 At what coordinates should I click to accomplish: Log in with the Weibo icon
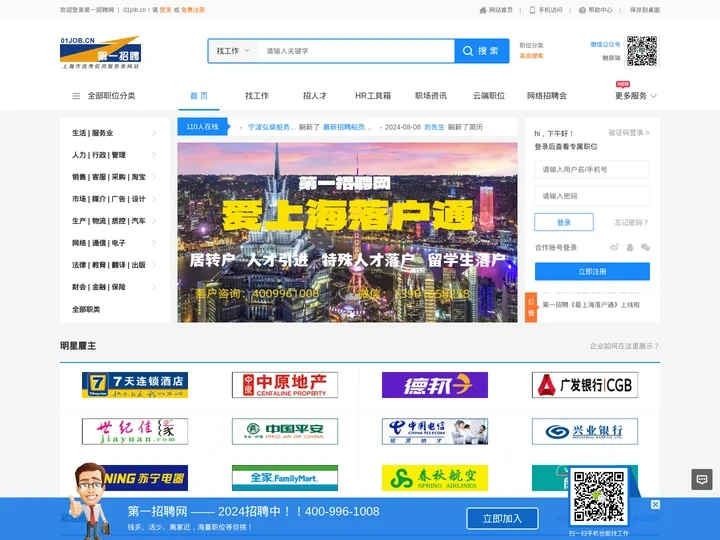[x=614, y=248]
